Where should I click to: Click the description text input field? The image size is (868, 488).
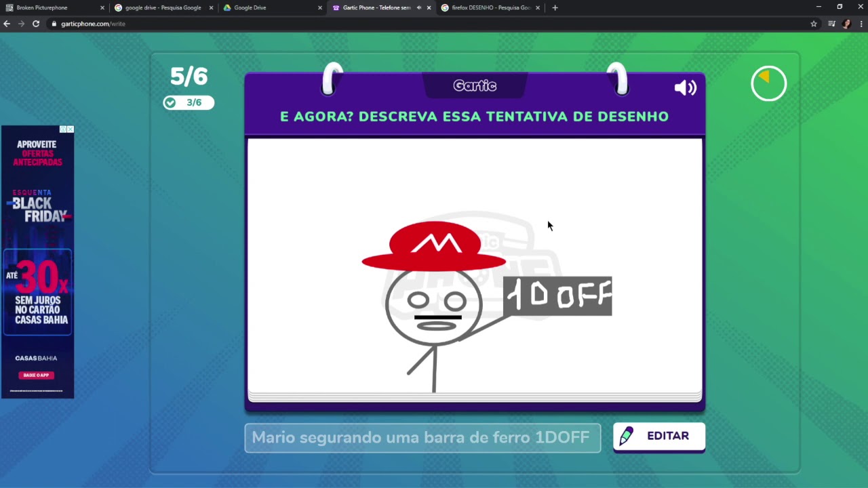pos(422,438)
